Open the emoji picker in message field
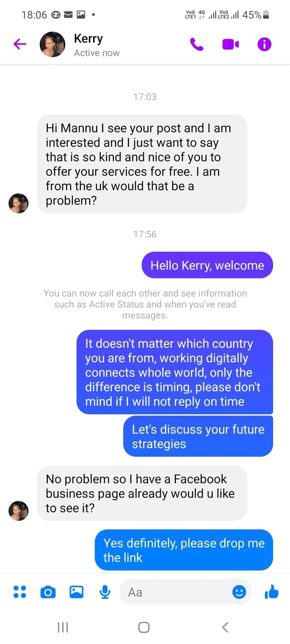290x644 pixels. point(239,592)
